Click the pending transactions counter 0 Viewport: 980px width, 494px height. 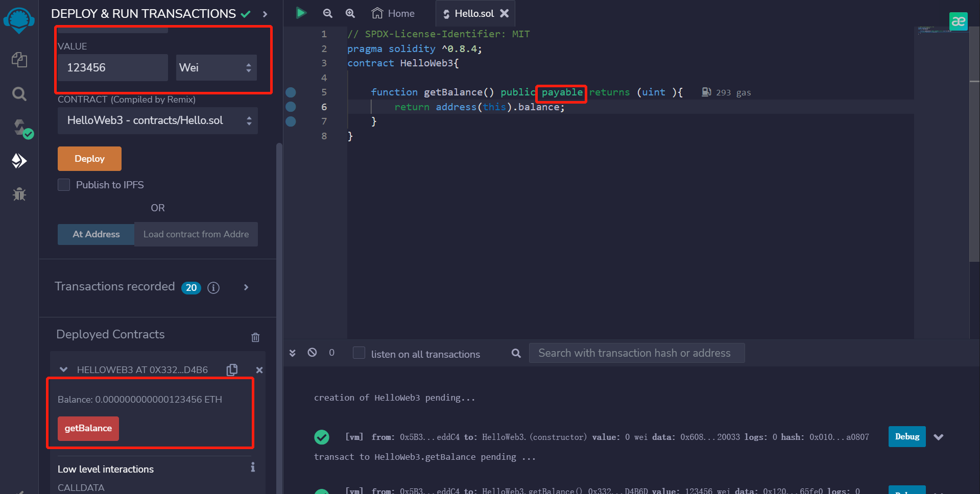[x=332, y=353]
